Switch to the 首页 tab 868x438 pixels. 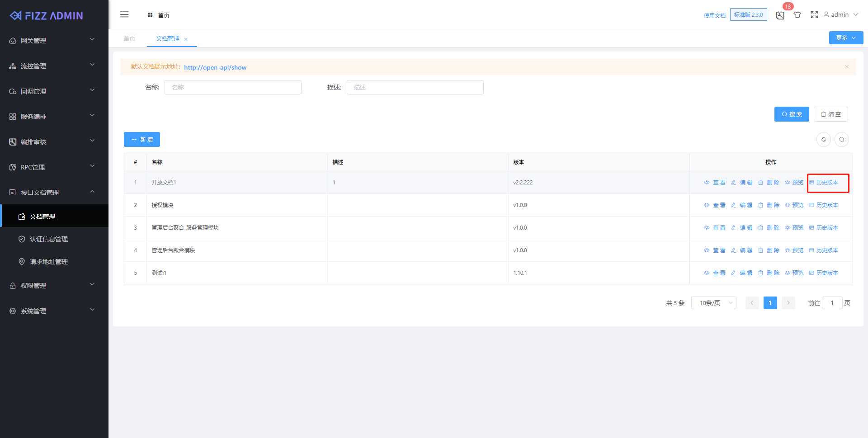pos(129,38)
